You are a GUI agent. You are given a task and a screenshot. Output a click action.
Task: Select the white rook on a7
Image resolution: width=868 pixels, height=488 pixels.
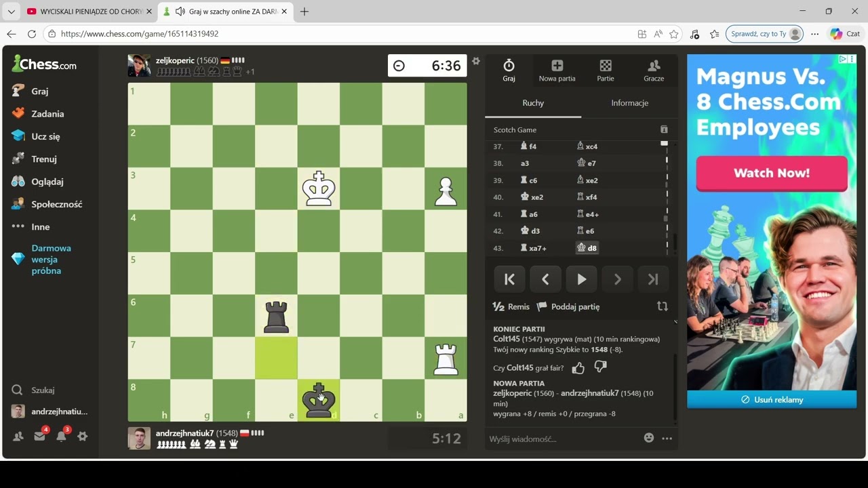446,358
